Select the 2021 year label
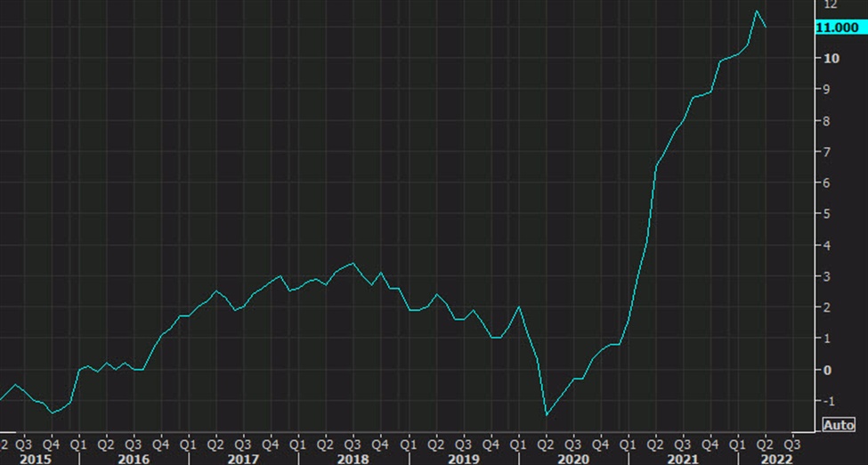This screenshot has height=465, width=868. pos(683,460)
